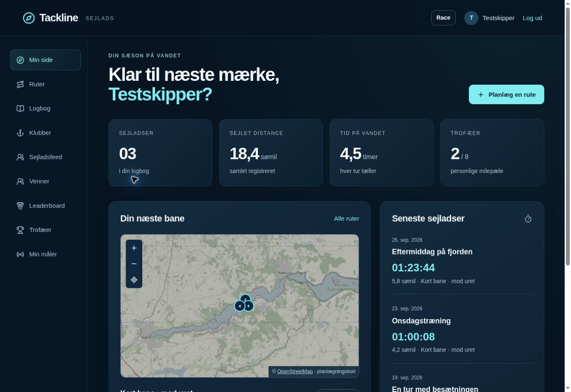Image resolution: width=571 pixels, height=392 pixels.
Task: Click the Logbog book icon
Action: pos(20,108)
